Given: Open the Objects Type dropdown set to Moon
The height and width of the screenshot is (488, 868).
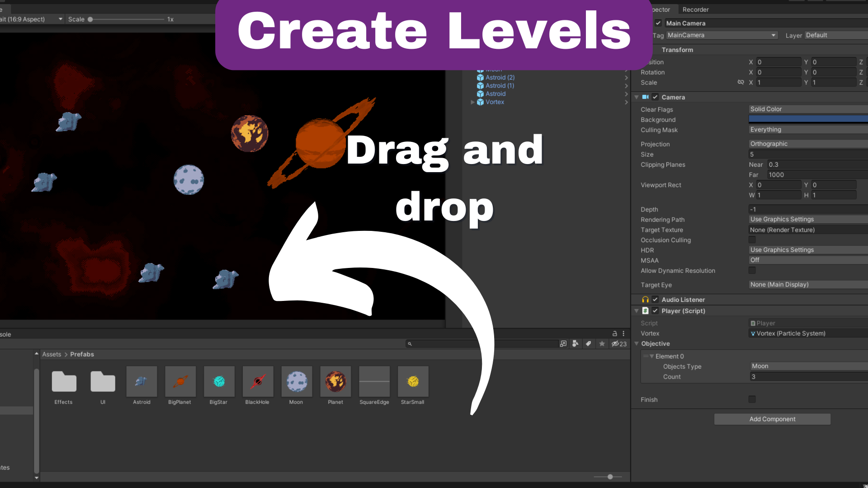Looking at the screenshot, I should tap(807, 366).
